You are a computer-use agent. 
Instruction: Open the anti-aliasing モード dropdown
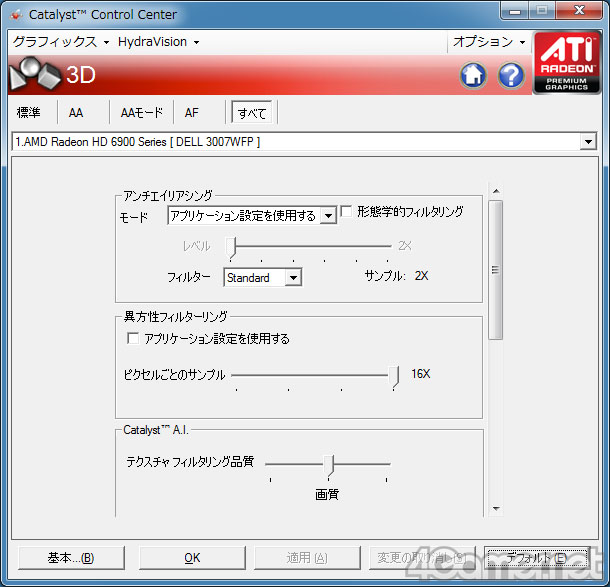[x=329, y=216]
